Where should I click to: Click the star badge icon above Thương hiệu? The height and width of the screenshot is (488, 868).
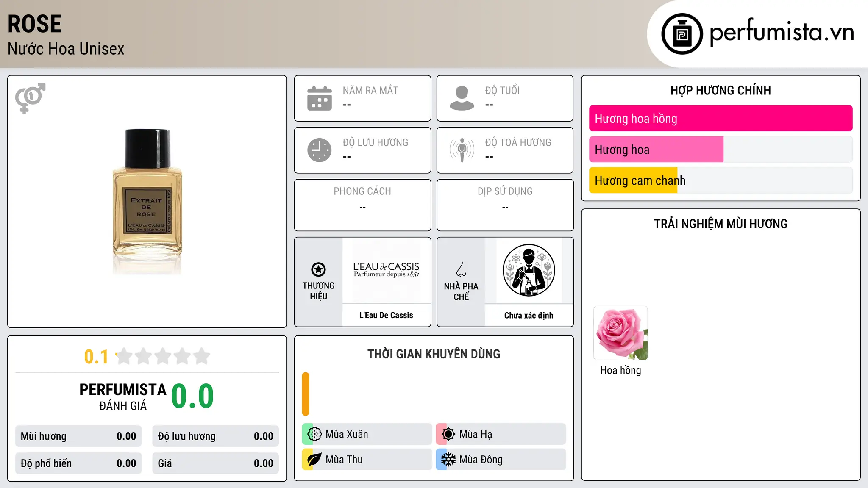tap(318, 269)
